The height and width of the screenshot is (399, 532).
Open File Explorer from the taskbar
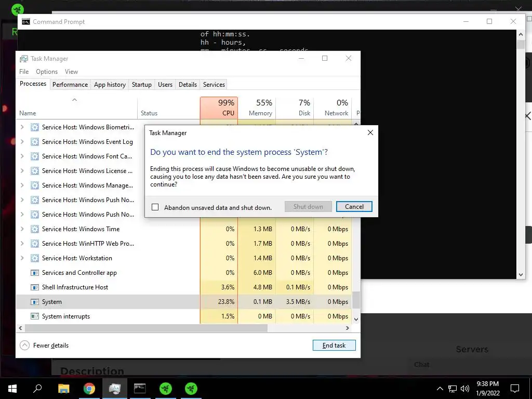[63, 389]
